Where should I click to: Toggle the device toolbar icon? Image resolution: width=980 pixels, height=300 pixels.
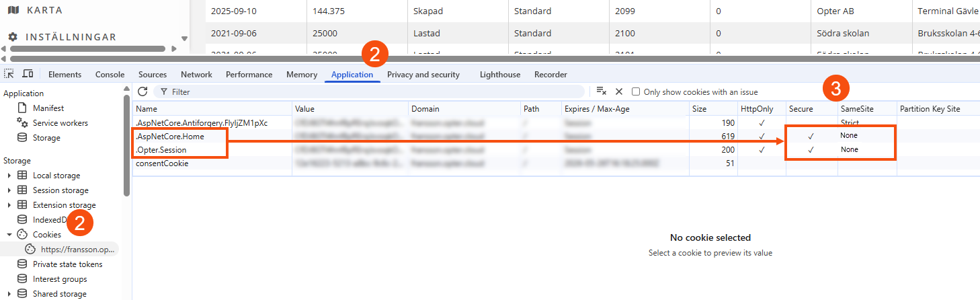click(28, 74)
